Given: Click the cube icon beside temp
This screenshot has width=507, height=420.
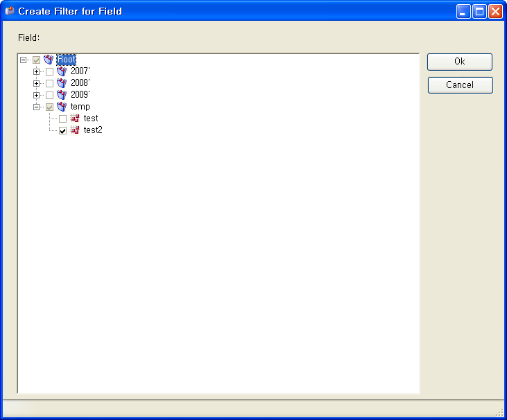Looking at the screenshot, I should click(62, 107).
